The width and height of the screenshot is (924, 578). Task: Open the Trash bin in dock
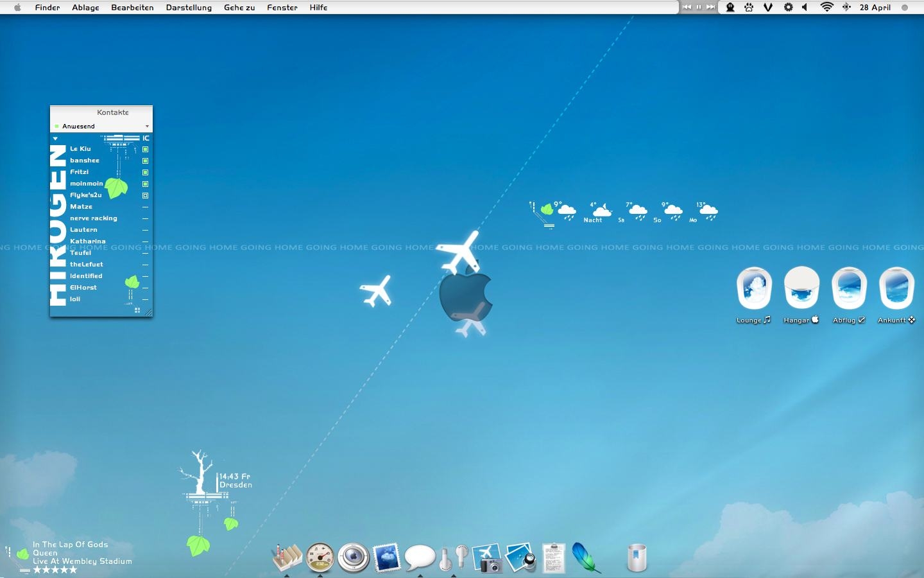tap(637, 557)
